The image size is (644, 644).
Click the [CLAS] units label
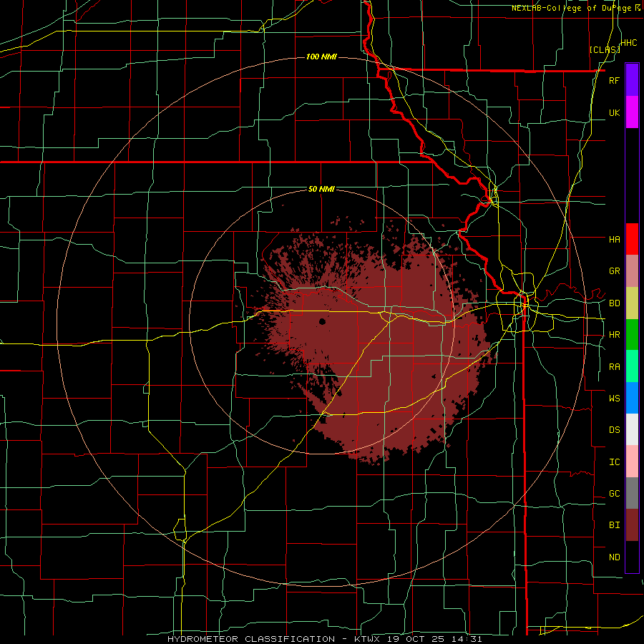(x=604, y=49)
